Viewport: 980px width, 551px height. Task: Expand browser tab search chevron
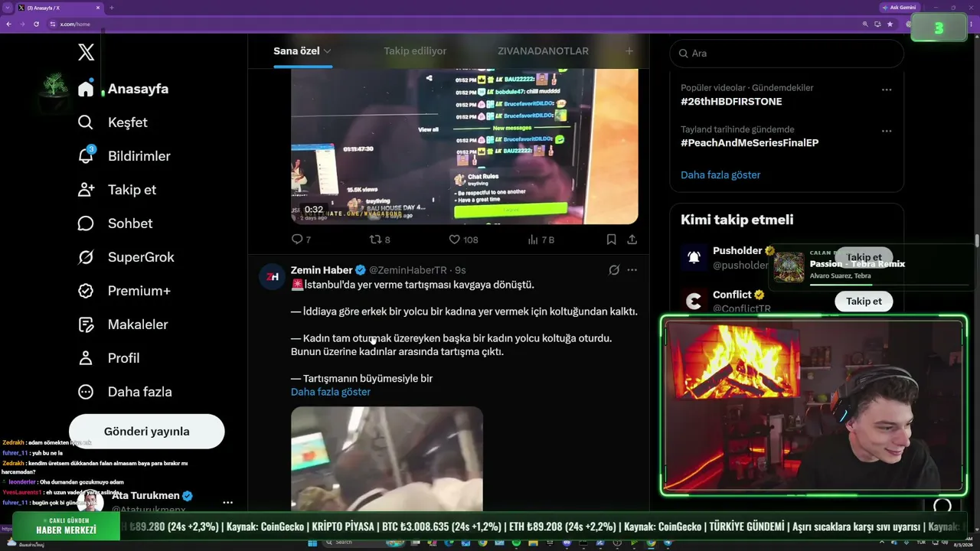click(6, 8)
